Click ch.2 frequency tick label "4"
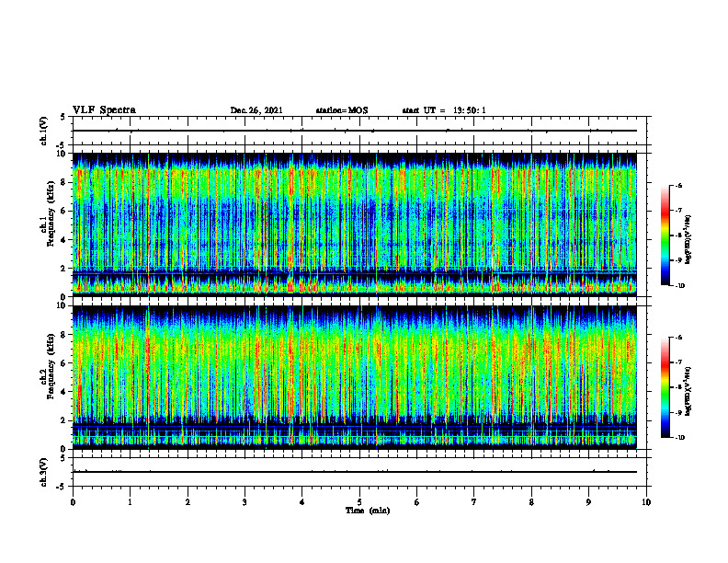Viewport: 728px width, 563px height. click(x=63, y=392)
